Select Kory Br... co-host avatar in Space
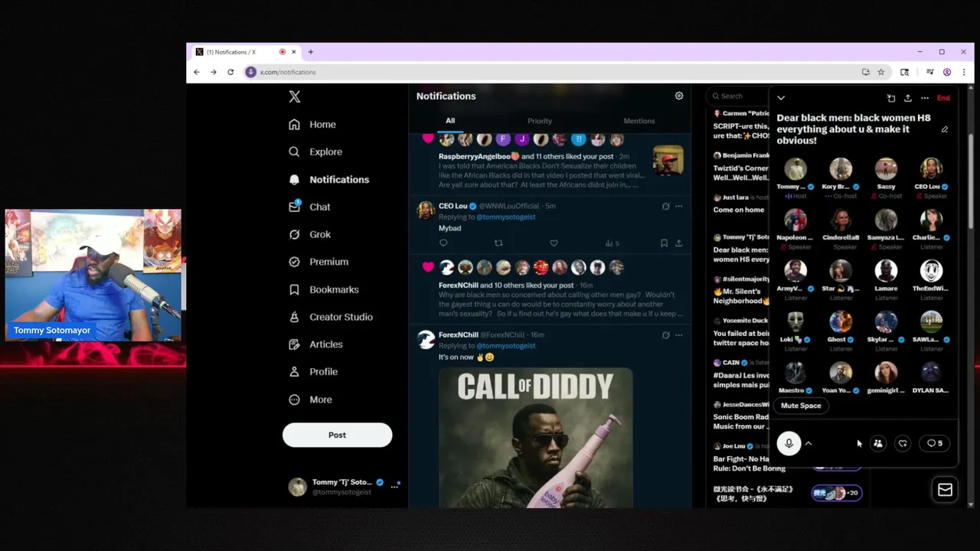The width and height of the screenshot is (980, 551). click(x=841, y=168)
